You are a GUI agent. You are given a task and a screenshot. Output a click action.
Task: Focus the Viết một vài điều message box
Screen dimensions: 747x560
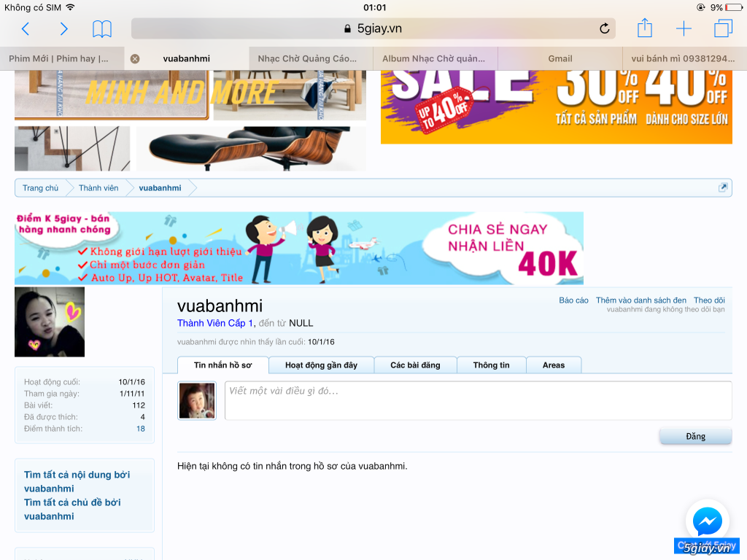coord(479,400)
